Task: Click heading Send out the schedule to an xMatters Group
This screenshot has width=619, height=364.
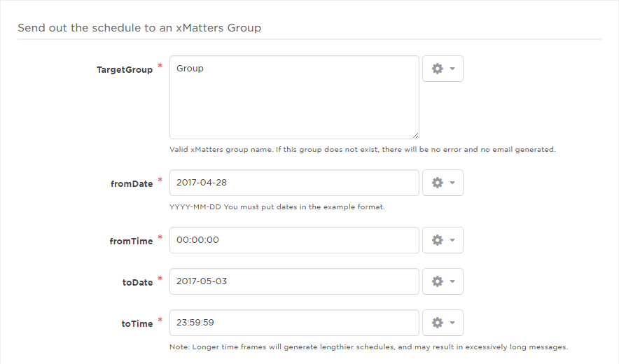Action: click(x=139, y=28)
